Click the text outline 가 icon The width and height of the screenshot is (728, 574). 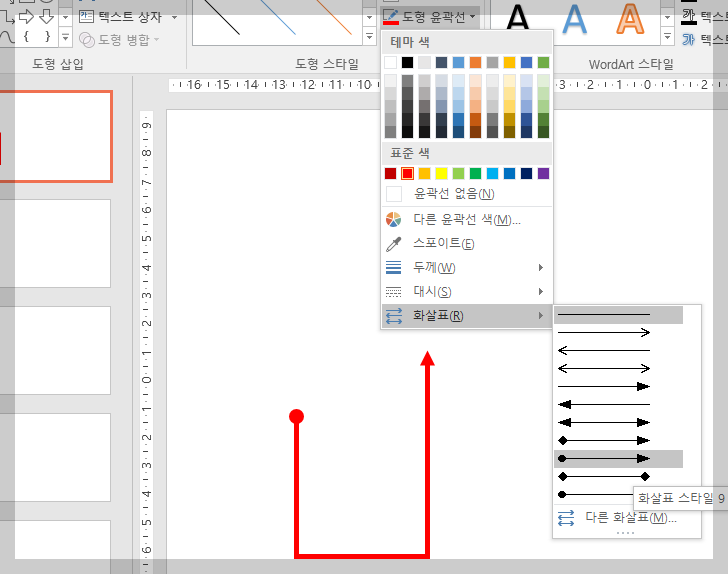[x=689, y=40]
